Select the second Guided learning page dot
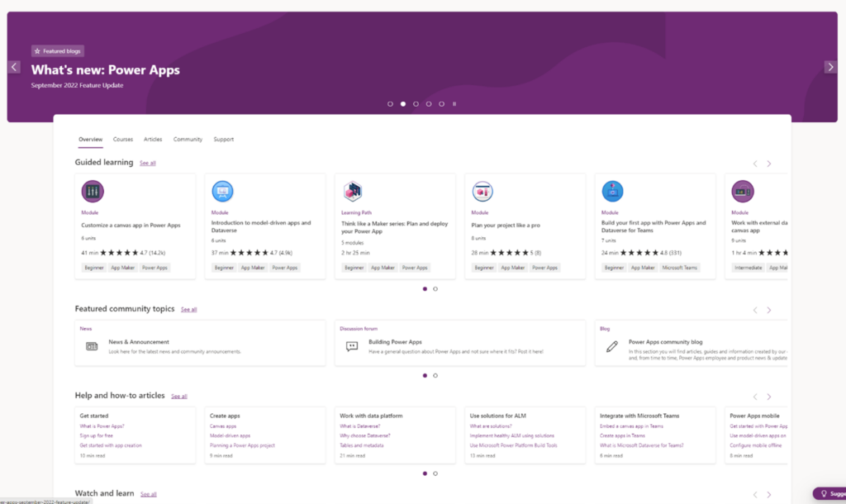846x504 pixels. [435, 289]
